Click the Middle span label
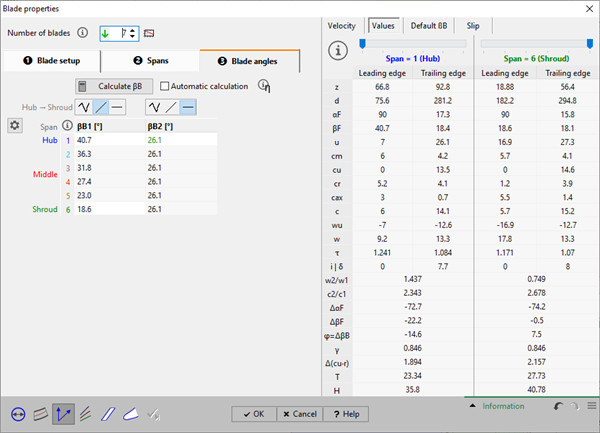600x433 pixels. [45, 174]
